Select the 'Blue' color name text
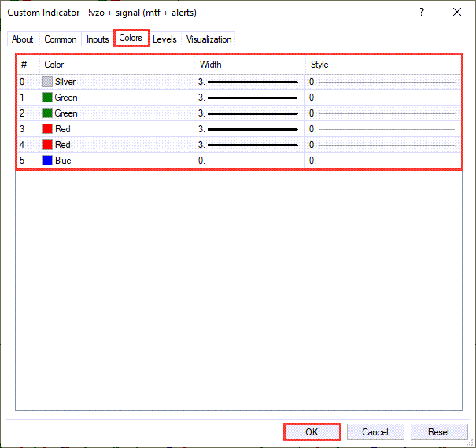476x448 pixels. tap(63, 161)
